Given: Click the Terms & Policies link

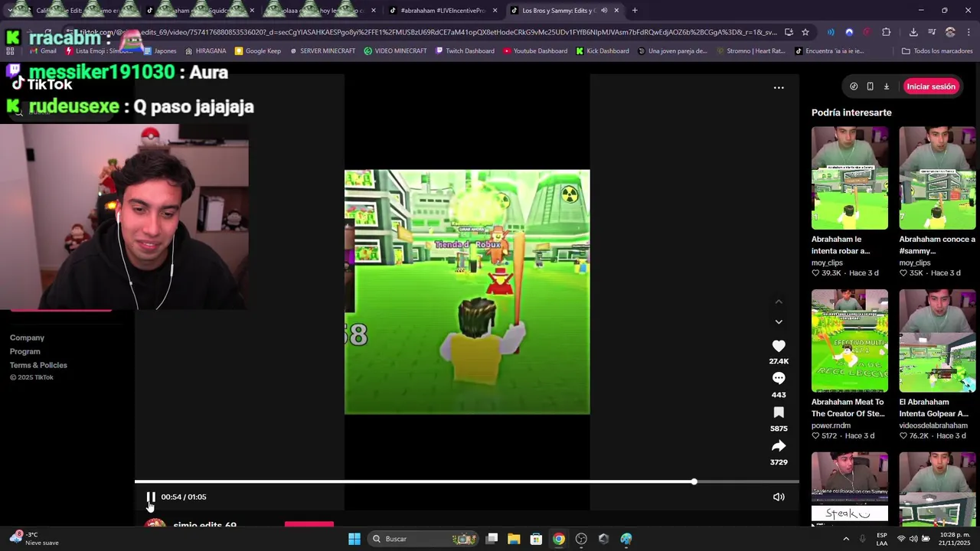Looking at the screenshot, I should click(x=38, y=365).
